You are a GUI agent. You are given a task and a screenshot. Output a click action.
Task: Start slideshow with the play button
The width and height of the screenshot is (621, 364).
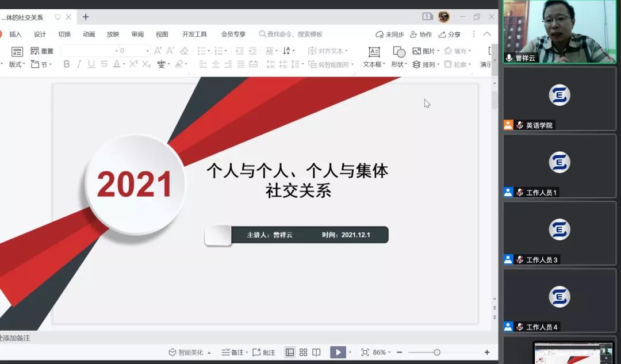point(338,352)
